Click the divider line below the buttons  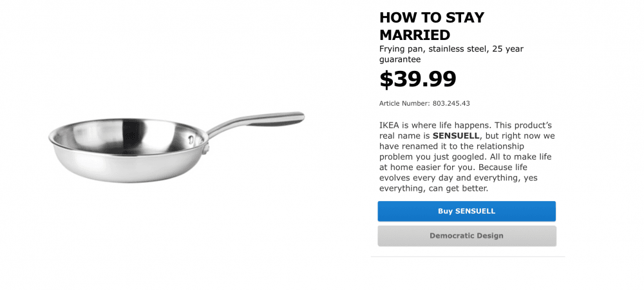tap(468, 256)
